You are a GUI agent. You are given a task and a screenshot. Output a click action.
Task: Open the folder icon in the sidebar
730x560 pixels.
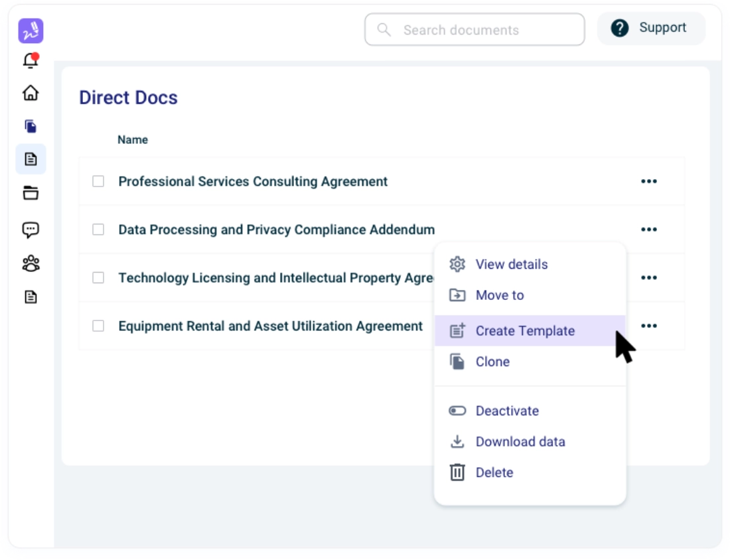[31, 193]
